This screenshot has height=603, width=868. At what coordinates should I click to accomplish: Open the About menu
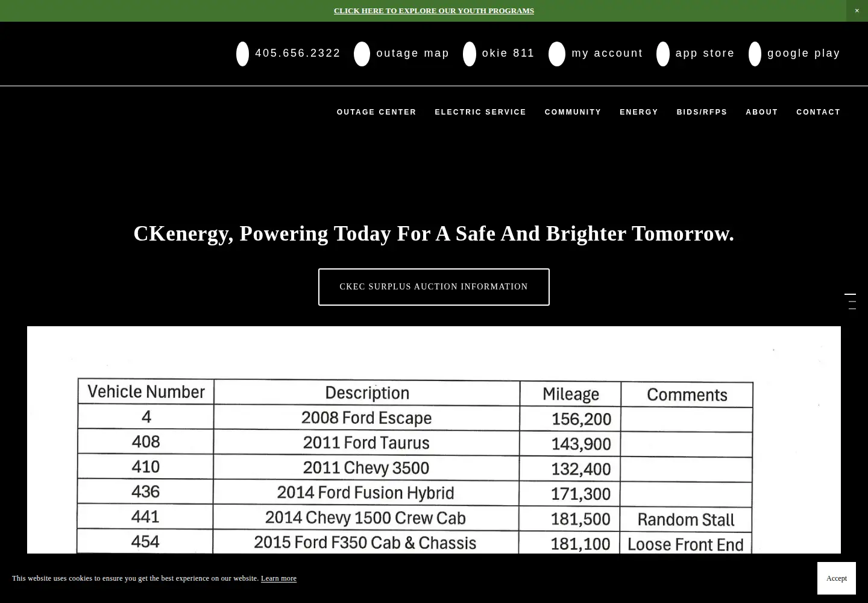click(761, 112)
